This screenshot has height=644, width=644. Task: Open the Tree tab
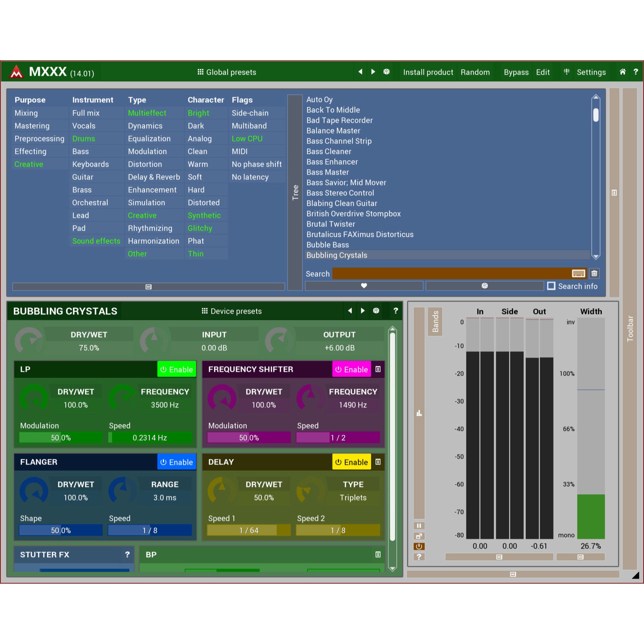[x=295, y=192]
